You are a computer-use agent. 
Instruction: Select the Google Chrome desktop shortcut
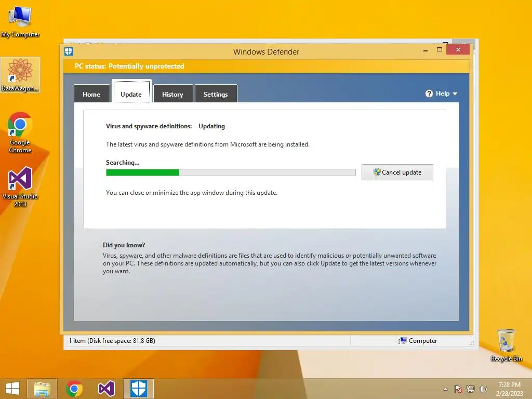20,132
